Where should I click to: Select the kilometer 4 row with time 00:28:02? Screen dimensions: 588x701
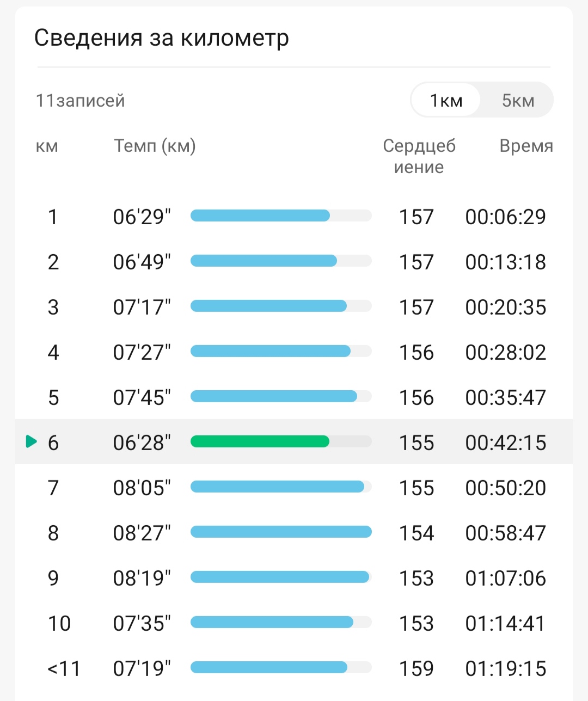[294, 352]
